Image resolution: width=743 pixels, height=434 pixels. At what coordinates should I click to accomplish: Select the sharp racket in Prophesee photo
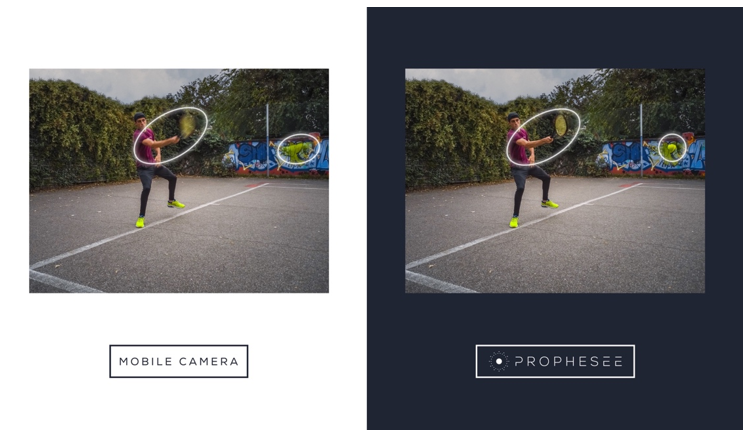[561, 126]
